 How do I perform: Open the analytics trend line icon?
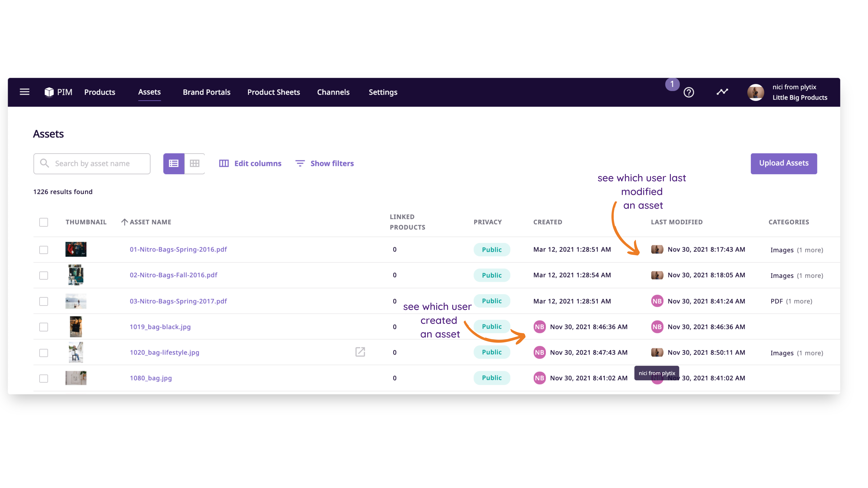coord(722,92)
